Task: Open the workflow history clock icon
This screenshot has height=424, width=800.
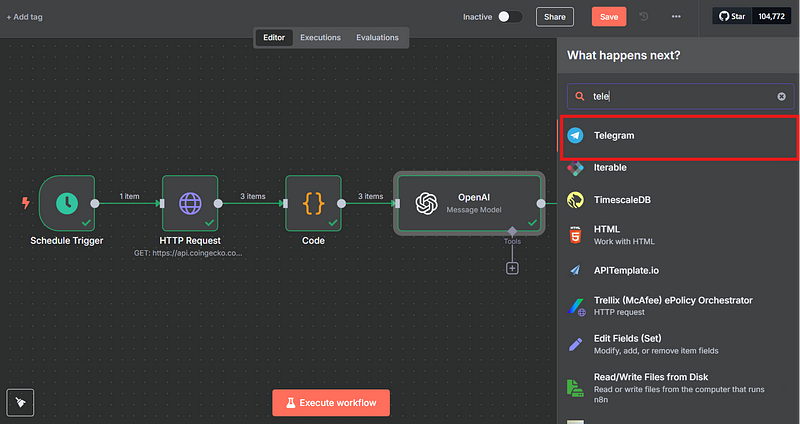Action: point(644,16)
